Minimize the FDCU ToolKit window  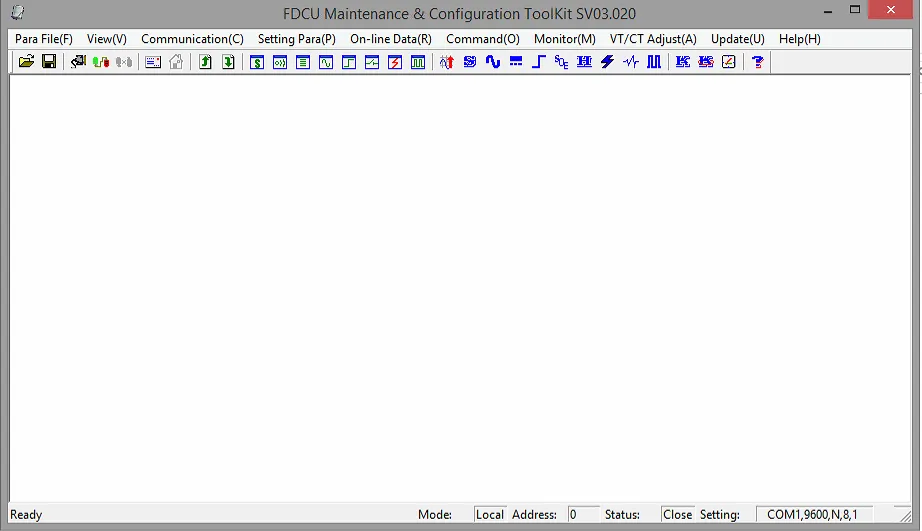click(827, 10)
